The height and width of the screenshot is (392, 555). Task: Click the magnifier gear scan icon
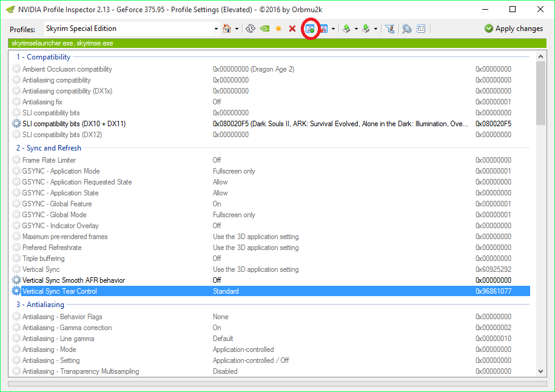pyautogui.click(x=406, y=29)
